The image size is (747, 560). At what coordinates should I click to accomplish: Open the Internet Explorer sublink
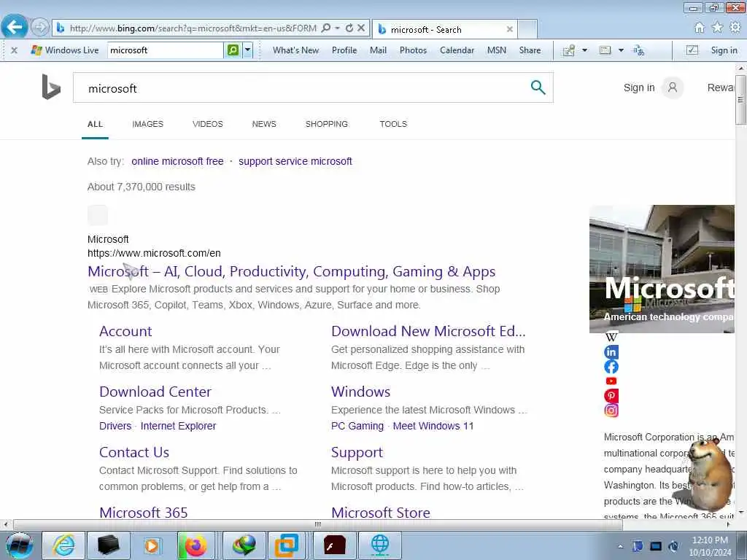coord(178,426)
